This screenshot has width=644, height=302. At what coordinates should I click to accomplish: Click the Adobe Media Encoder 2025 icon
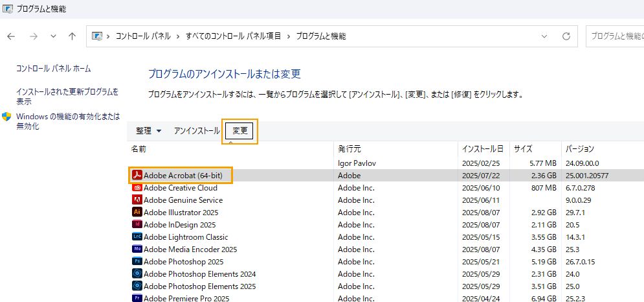point(137,250)
